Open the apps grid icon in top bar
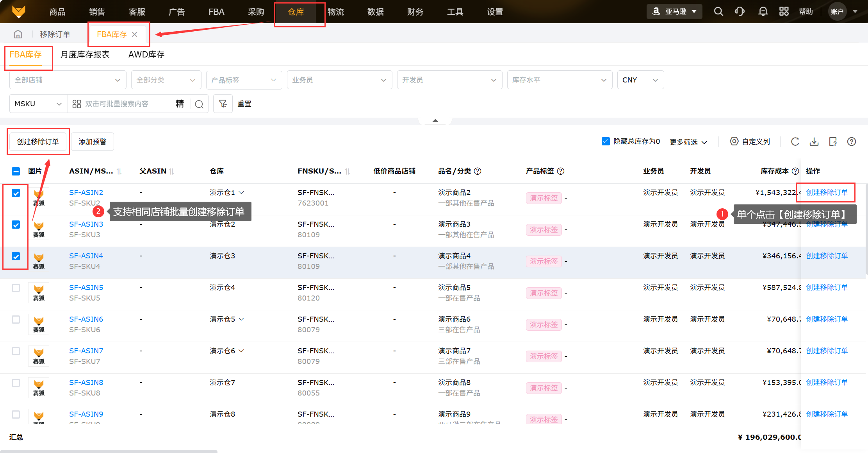 pos(784,12)
